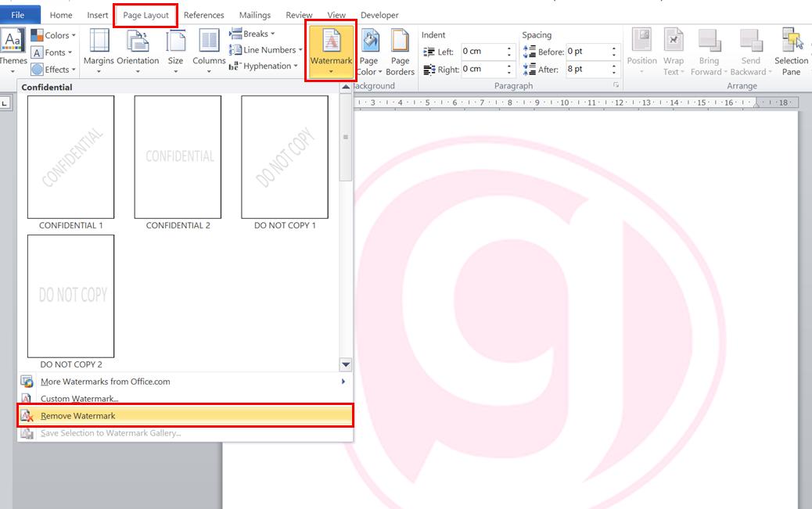
Task: Switch to the References tab
Action: (x=203, y=14)
